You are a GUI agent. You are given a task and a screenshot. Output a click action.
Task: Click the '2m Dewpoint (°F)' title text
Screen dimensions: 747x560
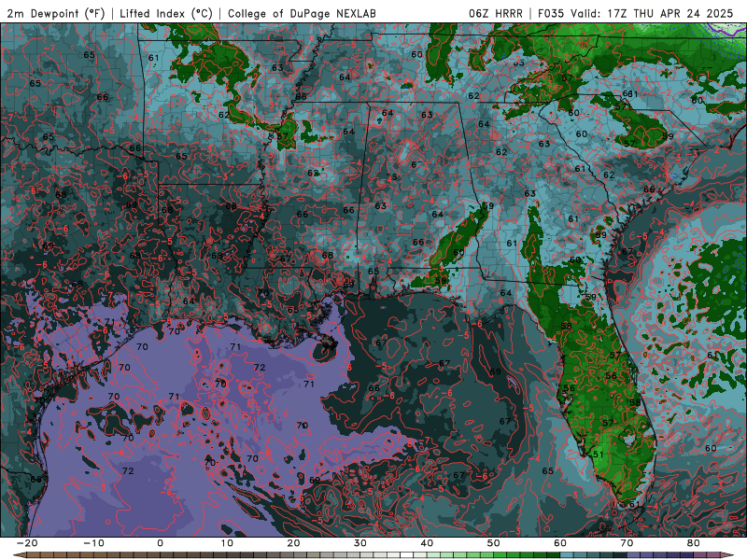coord(56,13)
